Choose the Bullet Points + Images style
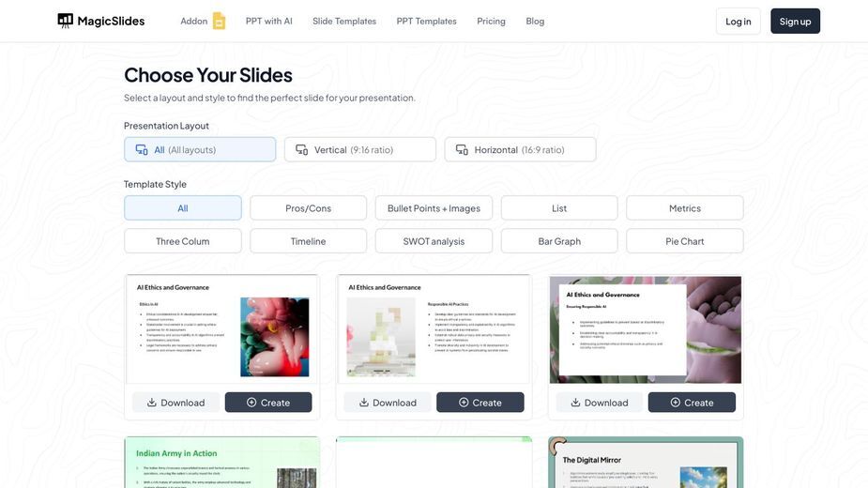 coord(434,208)
